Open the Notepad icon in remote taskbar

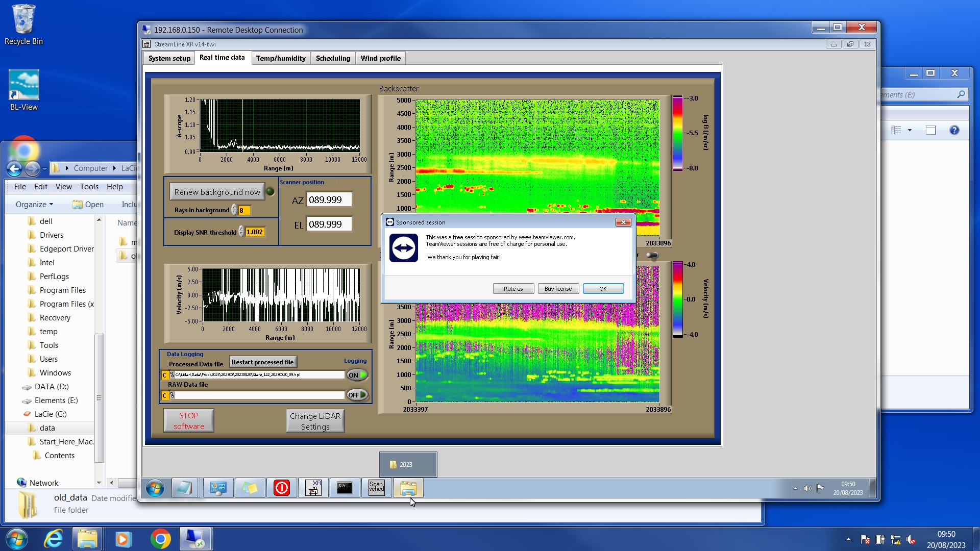(x=184, y=488)
